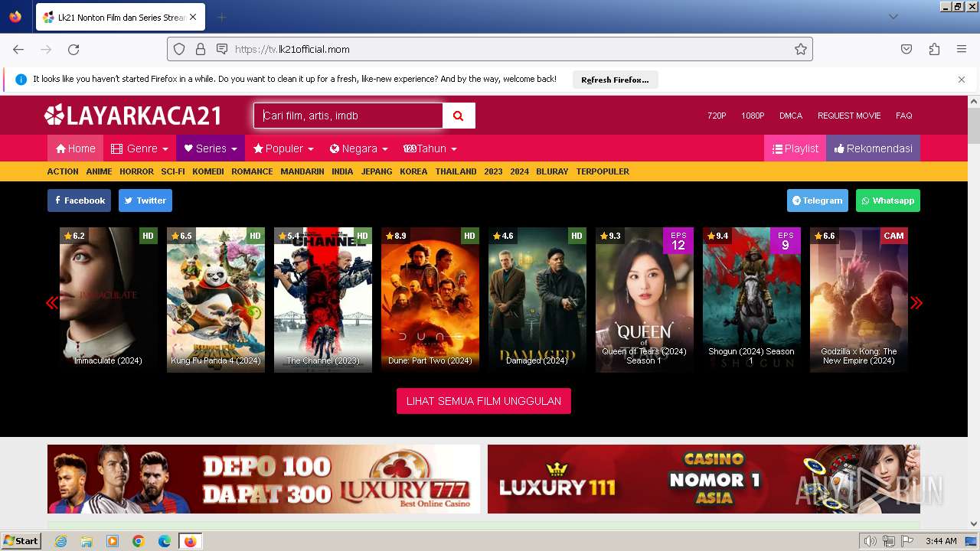Slide carousel left with red arrow
Image resolution: width=980 pixels, height=551 pixels.
pos(52,302)
